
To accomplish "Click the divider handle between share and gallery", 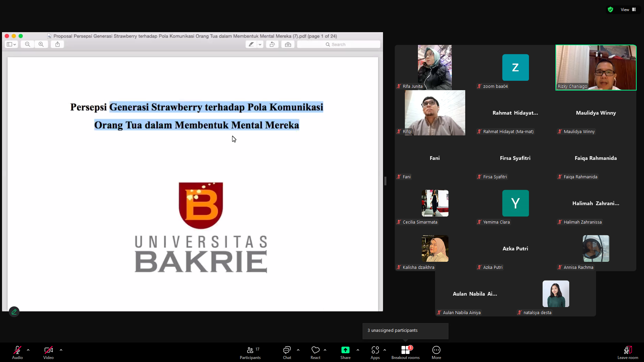I will point(385,181).
